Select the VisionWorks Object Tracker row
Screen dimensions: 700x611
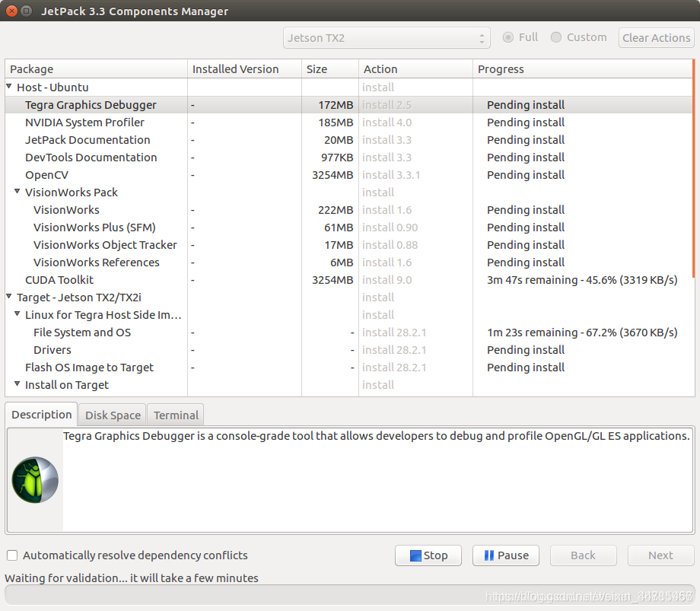[348, 244]
